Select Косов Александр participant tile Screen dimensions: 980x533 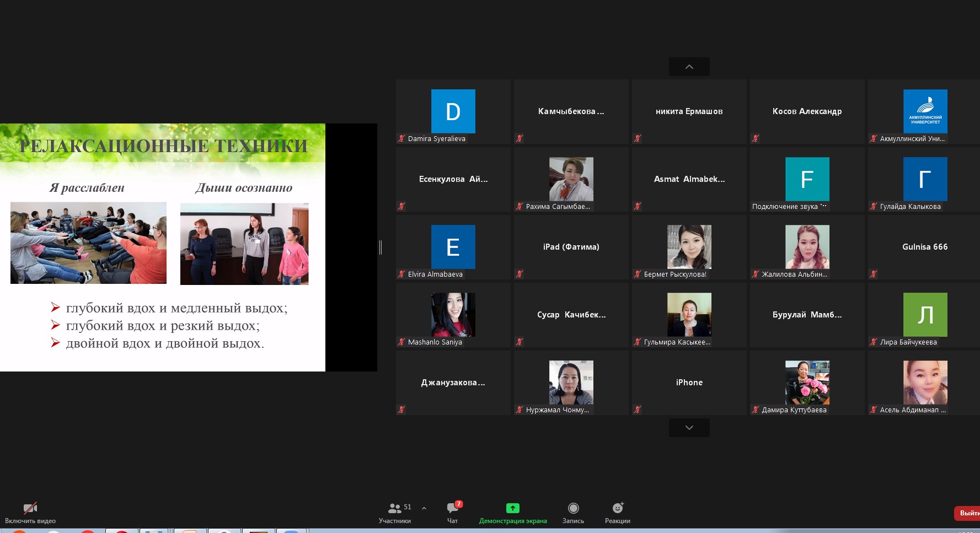pos(807,111)
